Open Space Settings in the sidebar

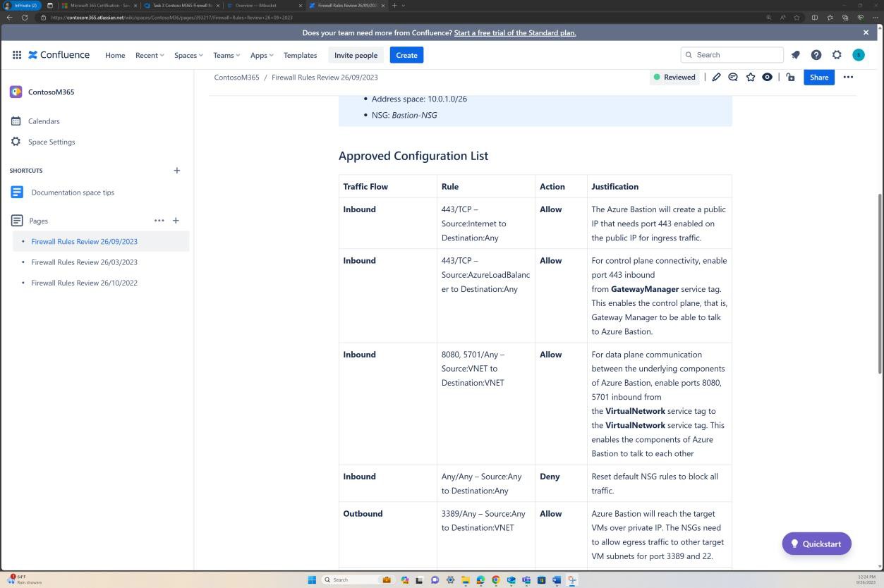point(51,141)
